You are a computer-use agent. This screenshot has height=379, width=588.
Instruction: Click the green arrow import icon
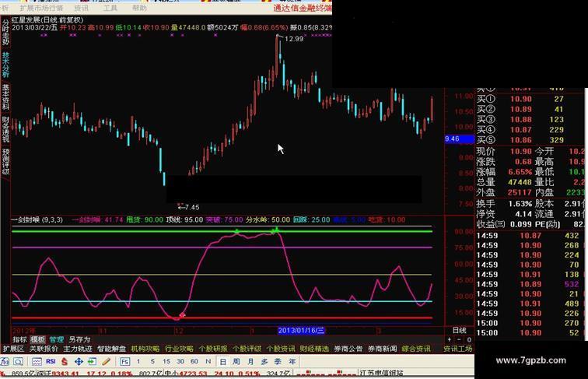(92, 362)
